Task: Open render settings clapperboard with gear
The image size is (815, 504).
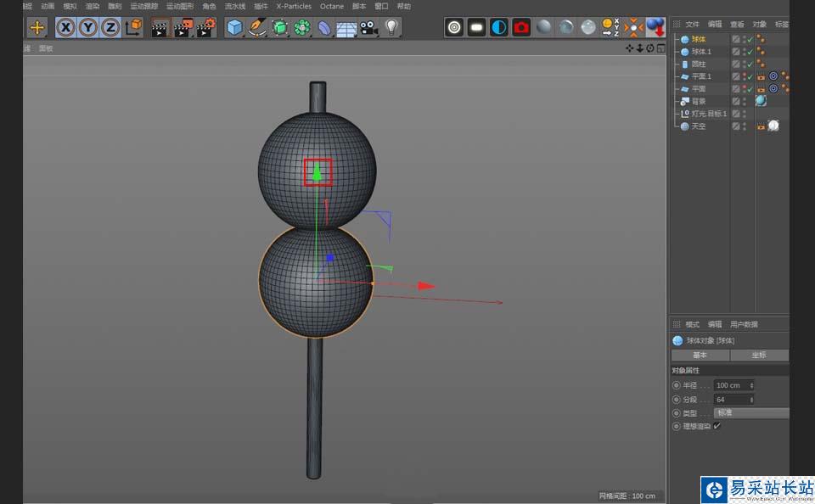Action: 205,27
